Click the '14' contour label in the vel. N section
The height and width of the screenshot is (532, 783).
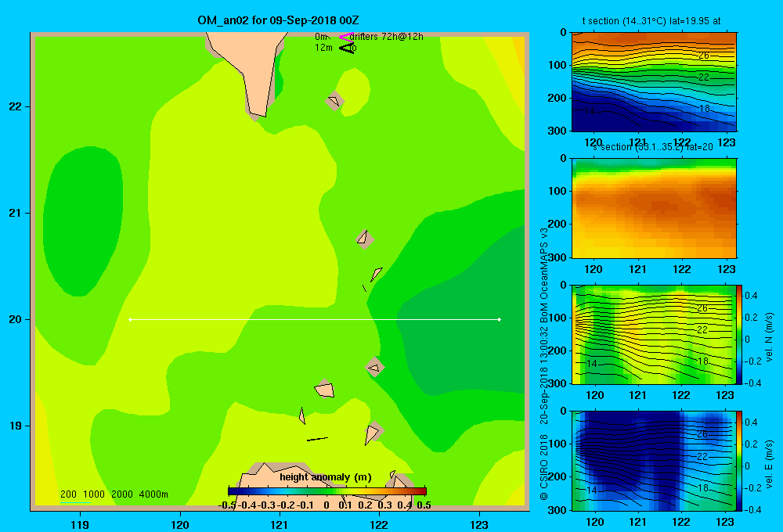pos(592,363)
